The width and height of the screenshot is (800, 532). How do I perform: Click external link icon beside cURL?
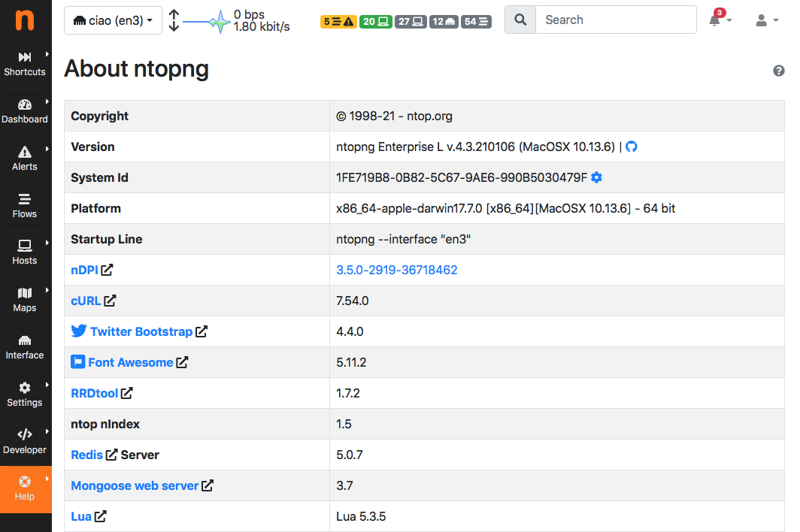(x=110, y=301)
